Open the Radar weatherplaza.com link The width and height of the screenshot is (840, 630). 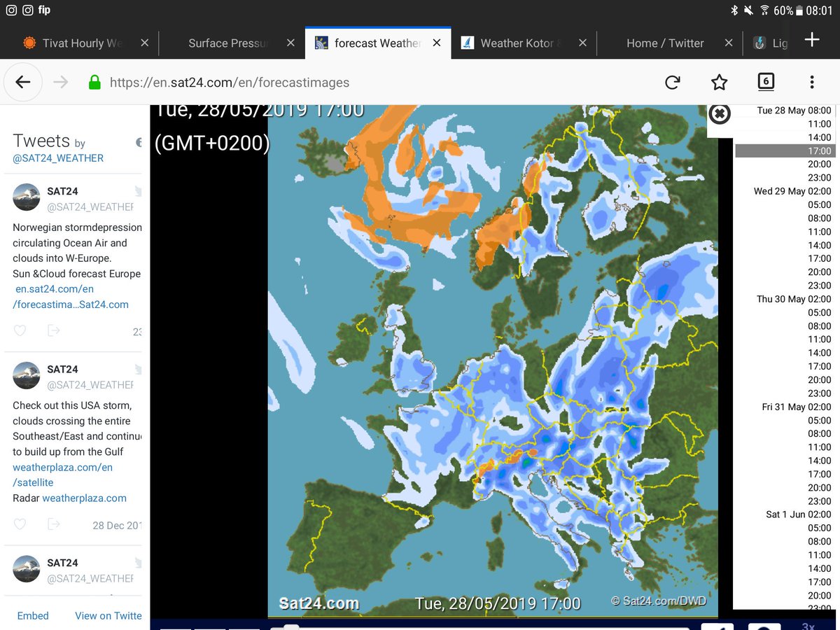(84, 498)
